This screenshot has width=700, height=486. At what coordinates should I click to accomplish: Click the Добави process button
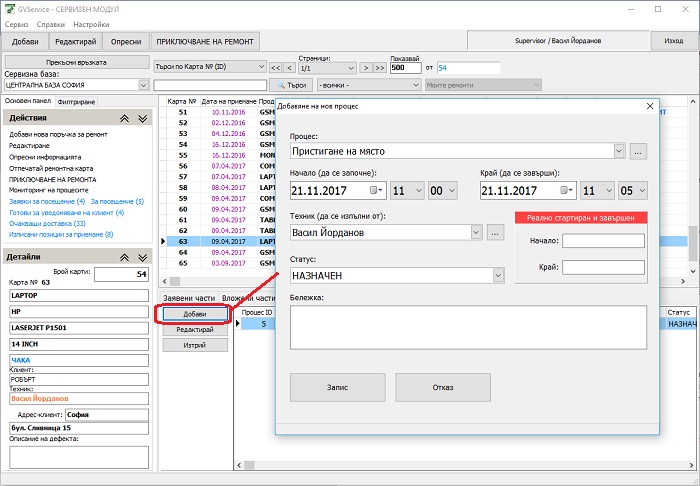[195, 314]
